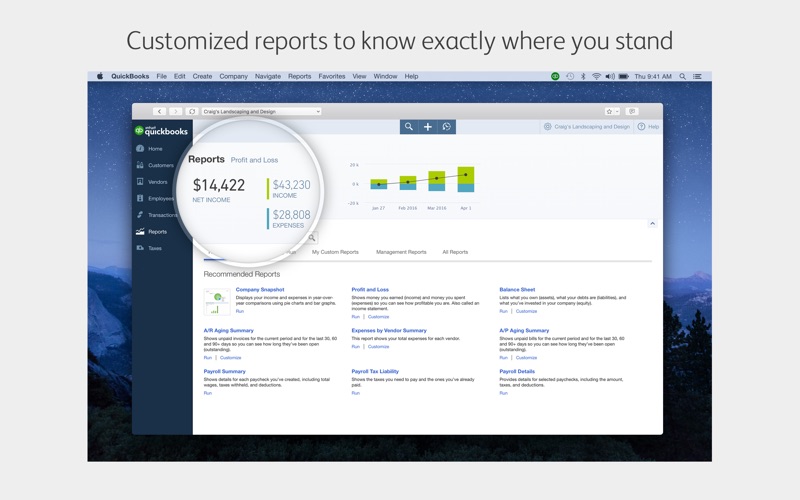Open the Company menu in the menu bar
The width and height of the screenshot is (800, 500).
pyautogui.click(x=233, y=76)
